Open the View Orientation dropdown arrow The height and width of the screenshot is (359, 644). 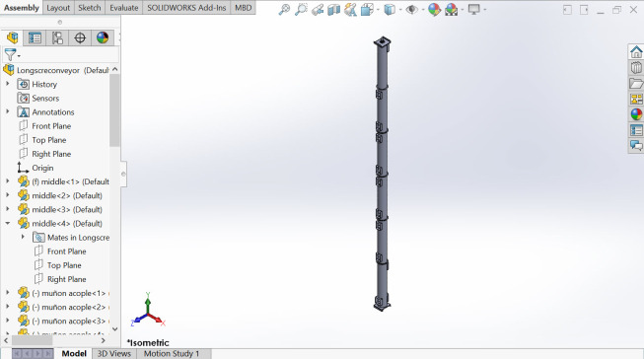tap(378, 10)
